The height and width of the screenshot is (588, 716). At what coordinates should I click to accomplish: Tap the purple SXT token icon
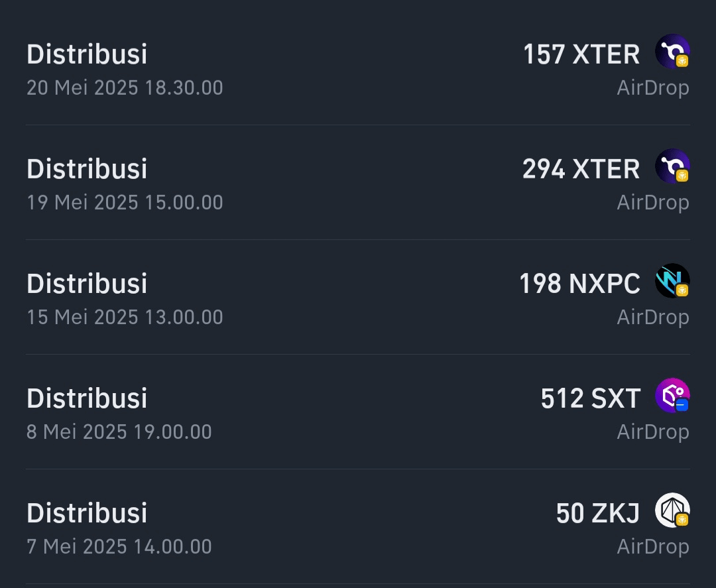click(x=672, y=395)
